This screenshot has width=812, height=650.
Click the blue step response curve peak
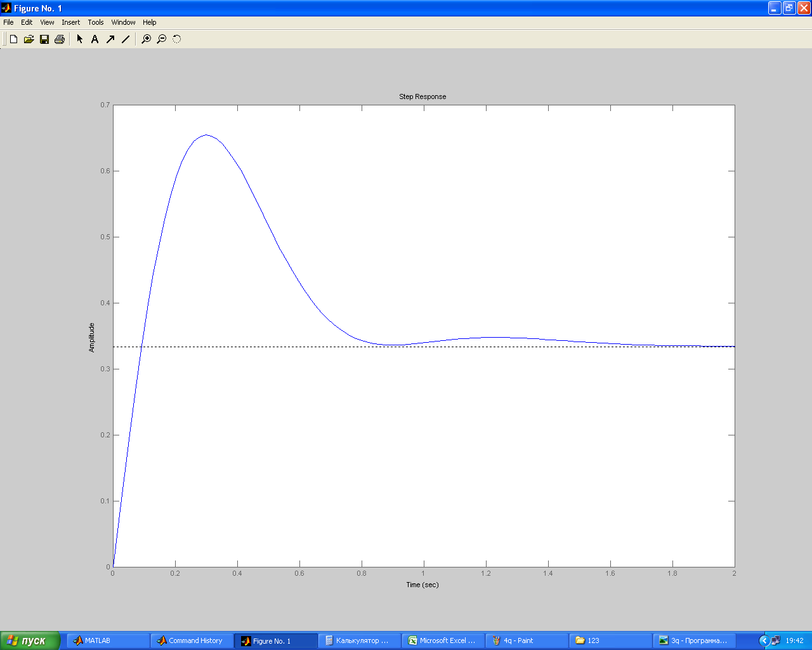(206, 135)
